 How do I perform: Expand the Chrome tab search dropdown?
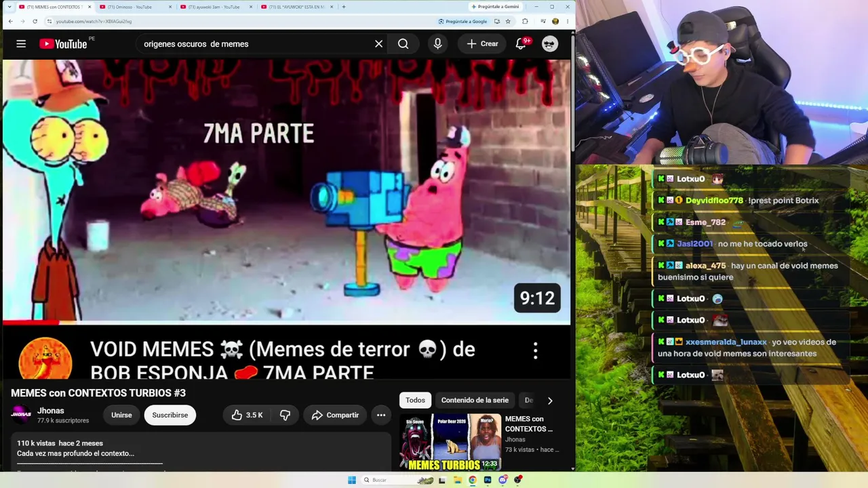pyautogui.click(x=9, y=7)
